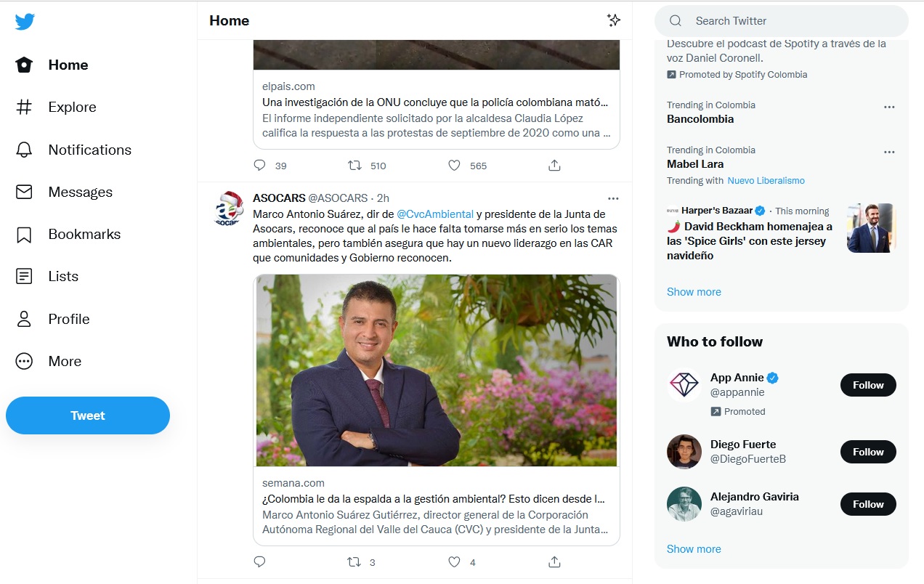Image resolution: width=924 pixels, height=584 pixels.
Task: Open ASOCARS profile avatar
Action: tap(227, 209)
